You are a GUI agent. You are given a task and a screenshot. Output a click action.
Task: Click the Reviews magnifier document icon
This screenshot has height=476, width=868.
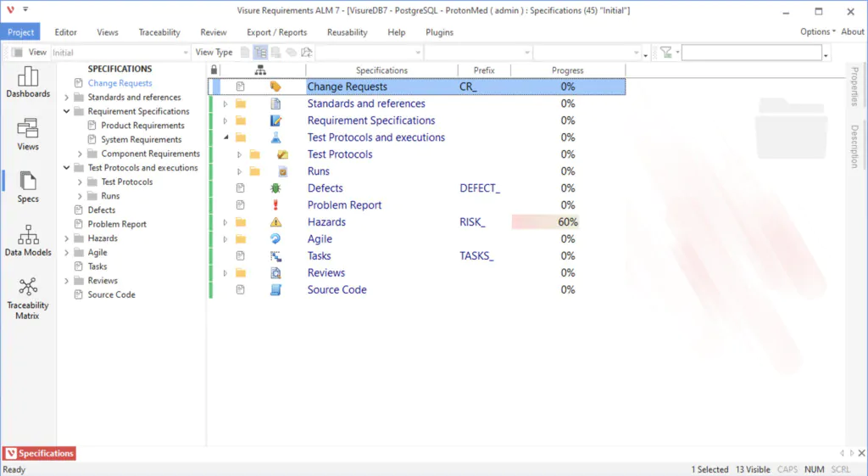[275, 272]
